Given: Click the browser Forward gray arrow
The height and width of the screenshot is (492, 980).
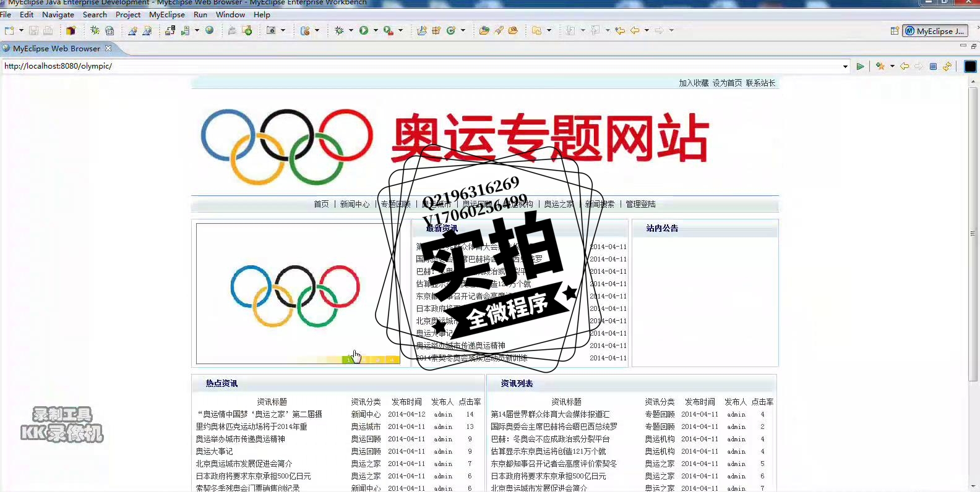Looking at the screenshot, I should [919, 66].
